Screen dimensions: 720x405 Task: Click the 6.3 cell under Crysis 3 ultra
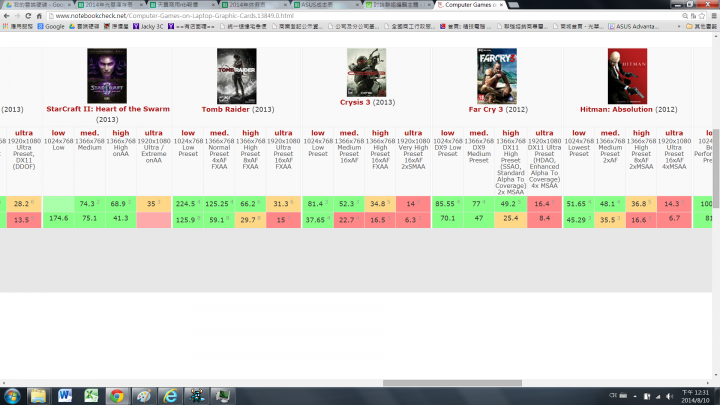413,219
